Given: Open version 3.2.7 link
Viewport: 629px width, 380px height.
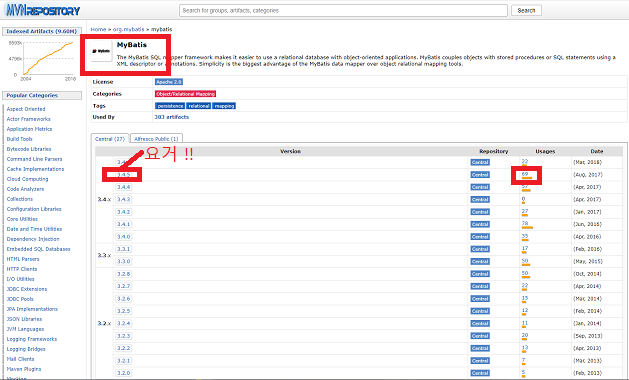Looking at the screenshot, I should pos(124,286).
